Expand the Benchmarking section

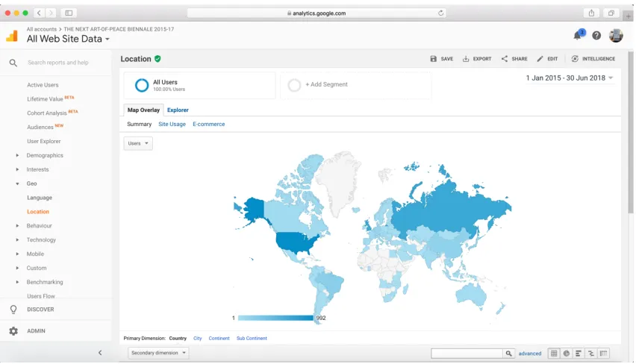point(17,282)
